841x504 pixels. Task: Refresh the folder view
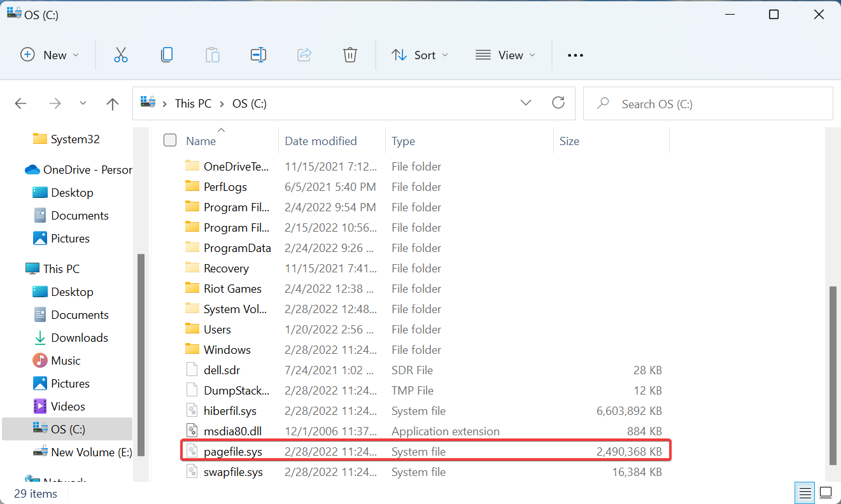[558, 102]
